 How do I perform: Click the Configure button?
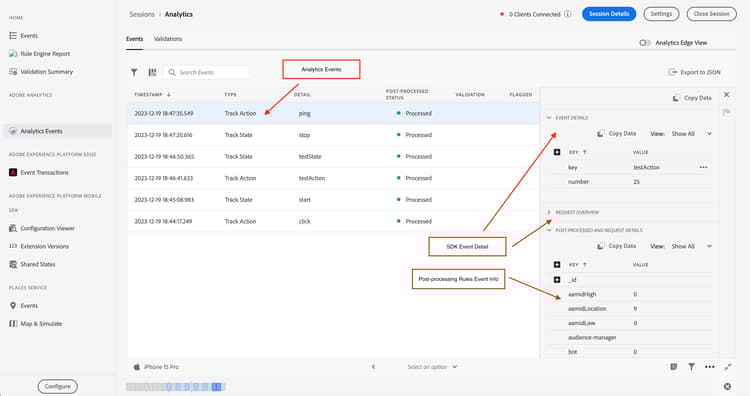(x=57, y=386)
